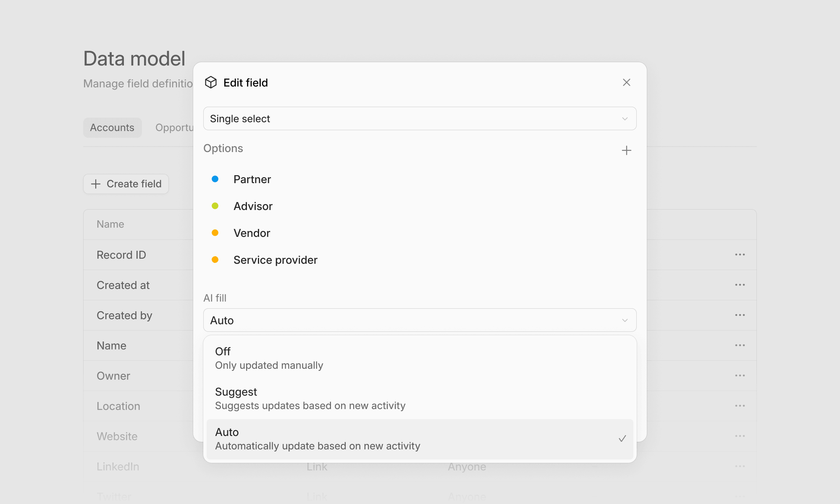This screenshot has width=840, height=504.
Task: Click the checkmark next to Auto
Action: 622,438
